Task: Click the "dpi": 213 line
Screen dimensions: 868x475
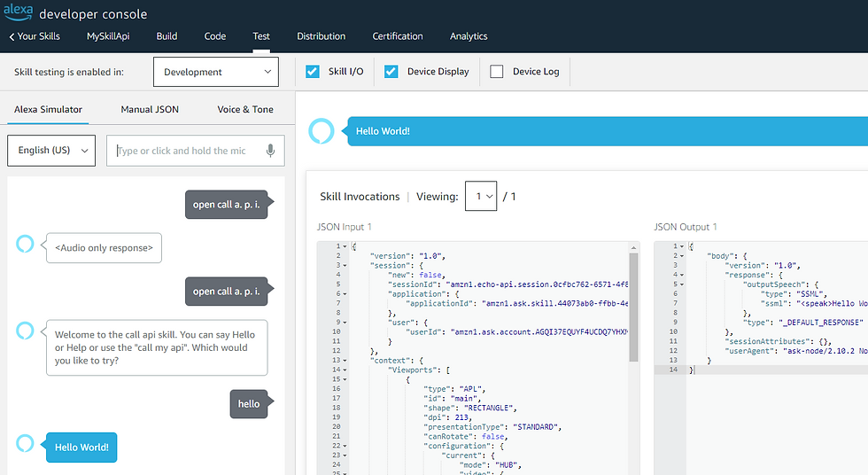Action: pos(447,417)
